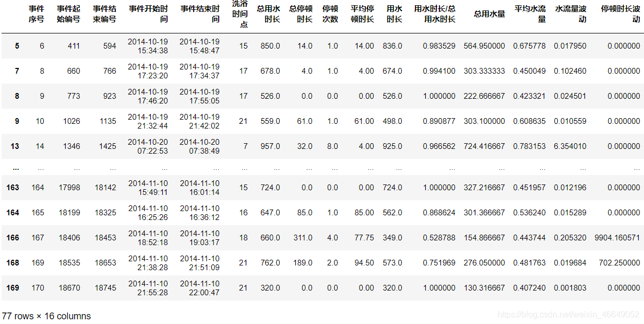Select row index label 169
The width and height of the screenshot is (644, 324).
point(13,288)
